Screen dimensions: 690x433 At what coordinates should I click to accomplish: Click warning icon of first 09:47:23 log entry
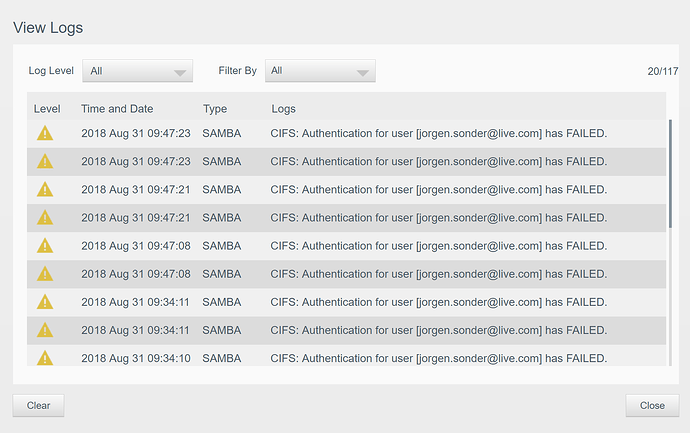coord(45,133)
